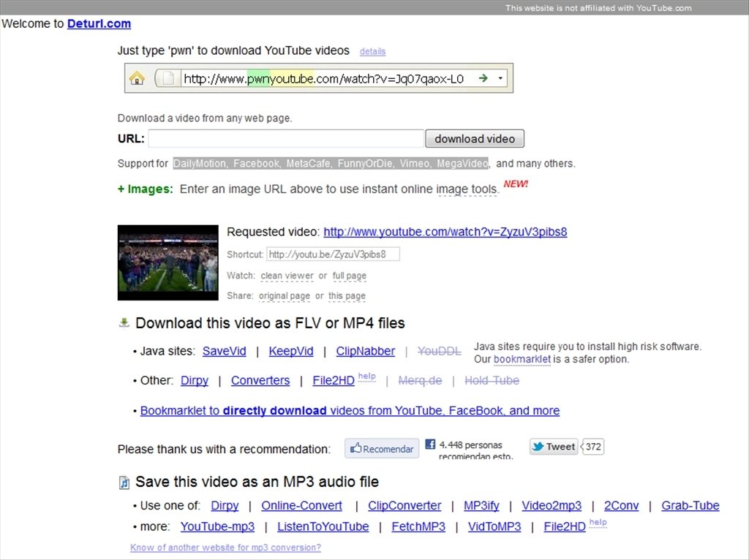Open the address bar dropdown arrow

pyautogui.click(x=500, y=77)
